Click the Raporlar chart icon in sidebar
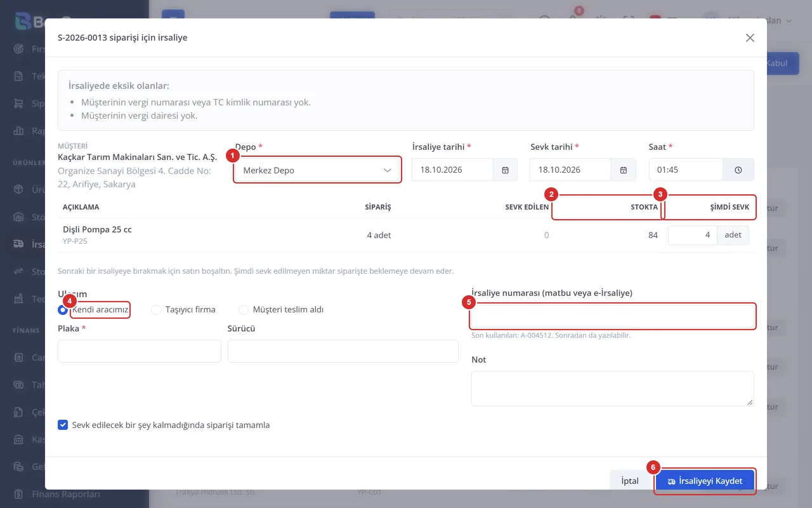The height and width of the screenshot is (508, 812). click(x=19, y=131)
